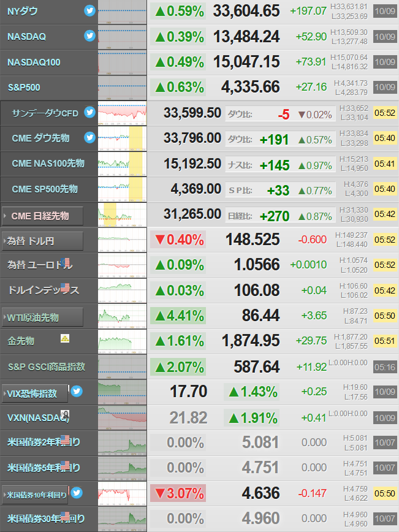Open the CME 日経先物 mini chart
Screen dimensions: 399x532
tap(122, 215)
